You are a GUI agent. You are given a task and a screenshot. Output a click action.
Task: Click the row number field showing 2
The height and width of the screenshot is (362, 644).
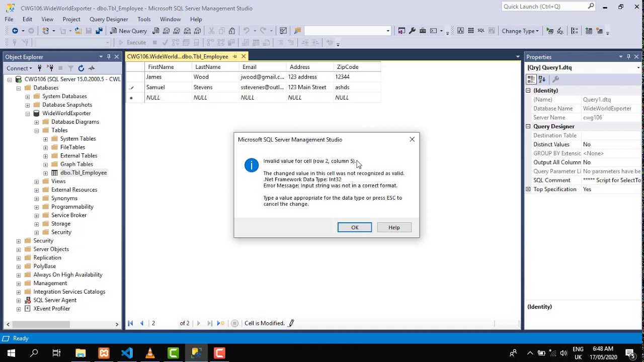(x=164, y=323)
